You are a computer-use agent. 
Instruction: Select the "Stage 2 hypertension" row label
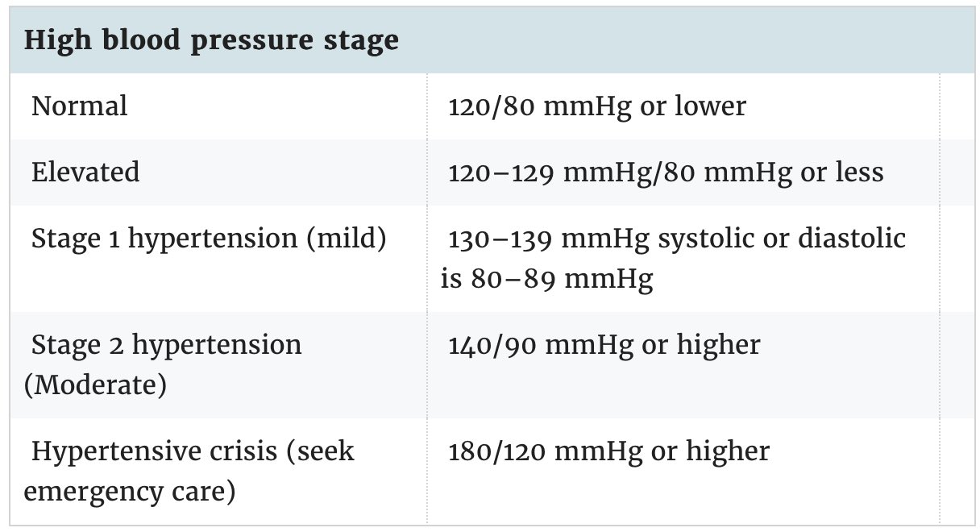(166, 345)
